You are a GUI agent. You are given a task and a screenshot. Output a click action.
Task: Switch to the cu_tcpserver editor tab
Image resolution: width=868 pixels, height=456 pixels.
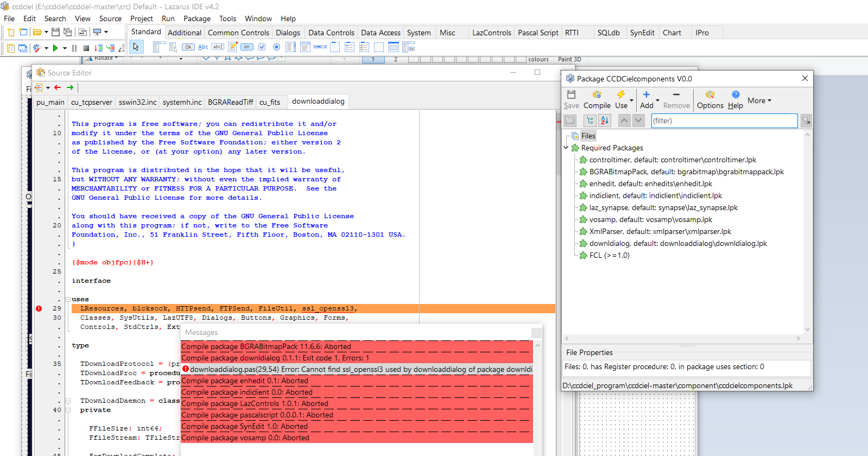pos(91,102)
